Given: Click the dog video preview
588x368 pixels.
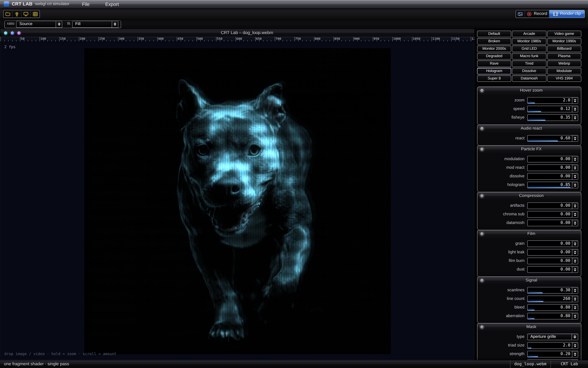Looking at the screenshot, I should [x=237, y=201].
